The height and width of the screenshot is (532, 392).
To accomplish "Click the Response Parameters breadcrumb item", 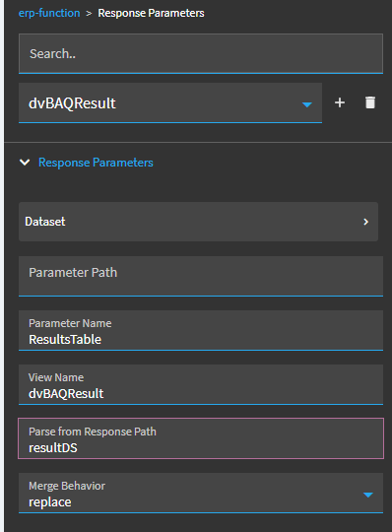I will [x=151, y=13].
